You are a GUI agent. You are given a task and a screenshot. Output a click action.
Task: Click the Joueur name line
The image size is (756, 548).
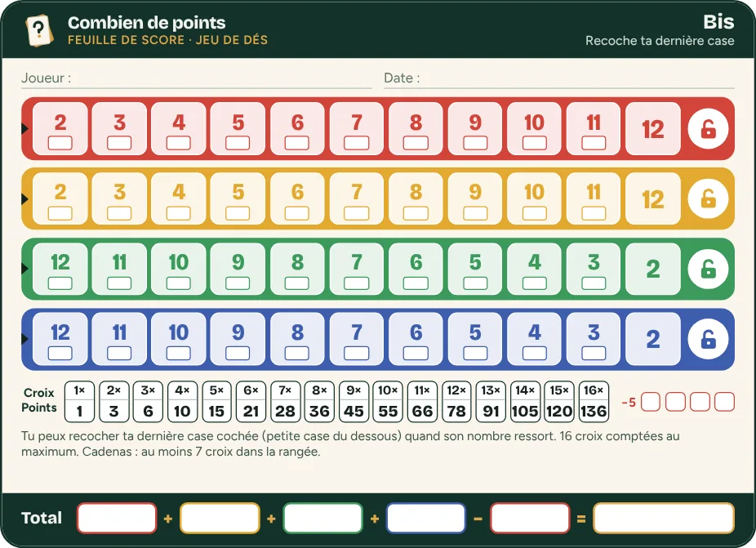197,78
